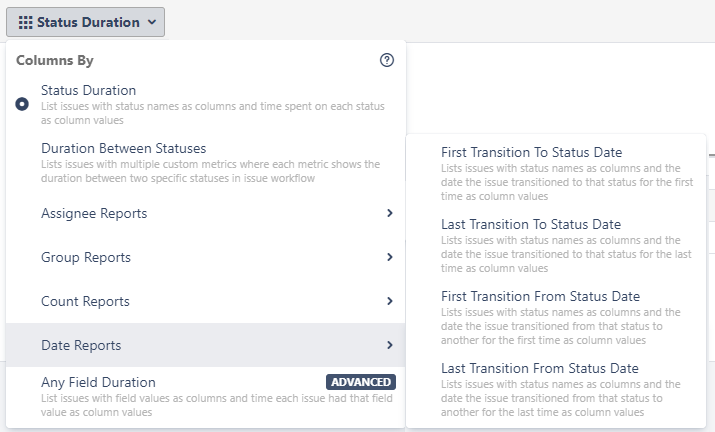
Task: Open the Group Reports menu item
Action: coord(86,257)
